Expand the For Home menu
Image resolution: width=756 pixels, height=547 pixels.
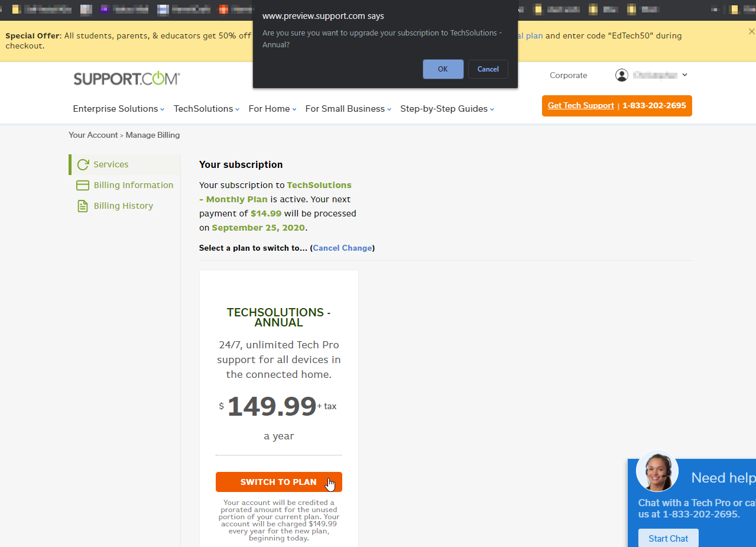pyautogui.click(x=272, y=109)
